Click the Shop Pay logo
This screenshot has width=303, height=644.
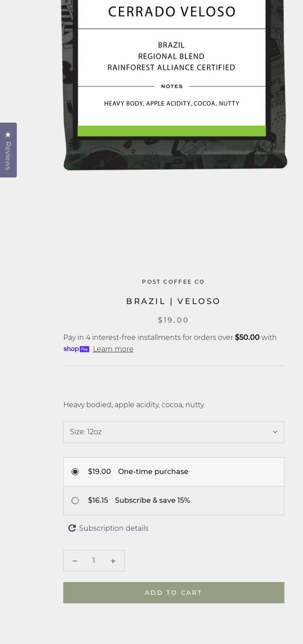point(77,349)
